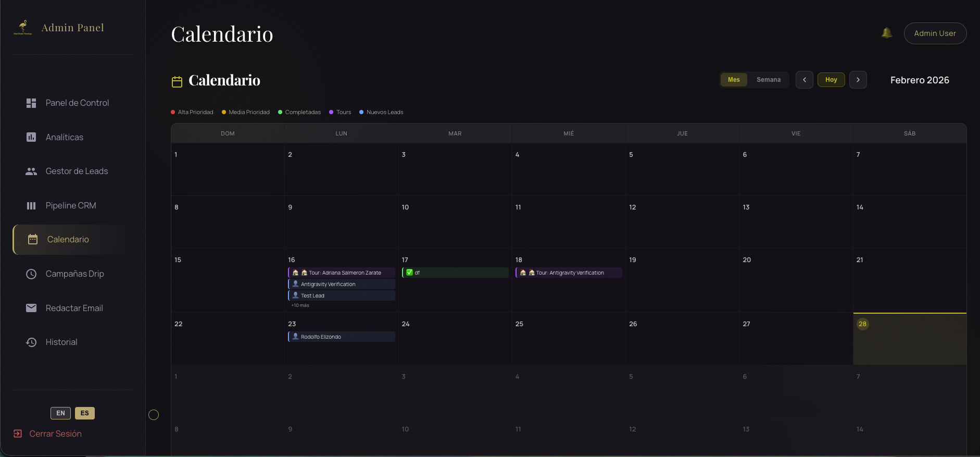Open Test Lead event
Screen dimensions: 980x457
tap(342, 295)
